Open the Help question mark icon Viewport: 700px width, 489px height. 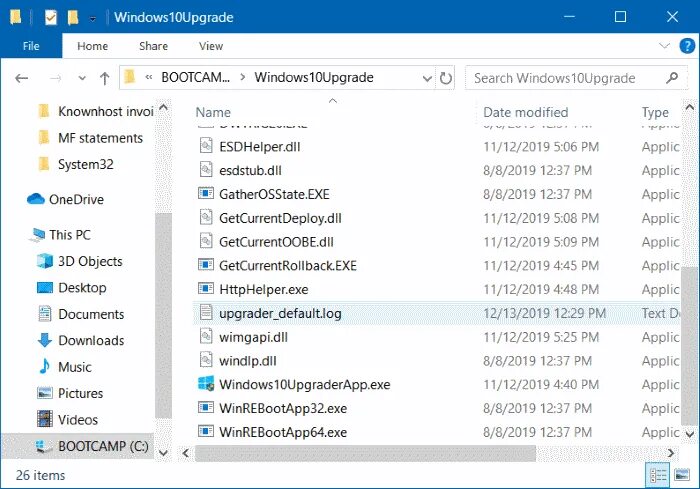687,46
